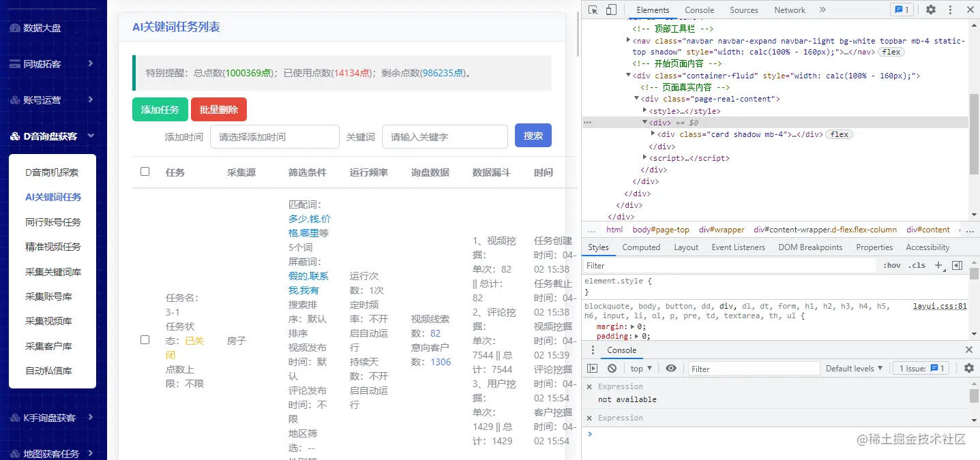This screenshot has width=980, height=460.
Task: Expand the 同城拓客 menu chevron
Action: 90,63
